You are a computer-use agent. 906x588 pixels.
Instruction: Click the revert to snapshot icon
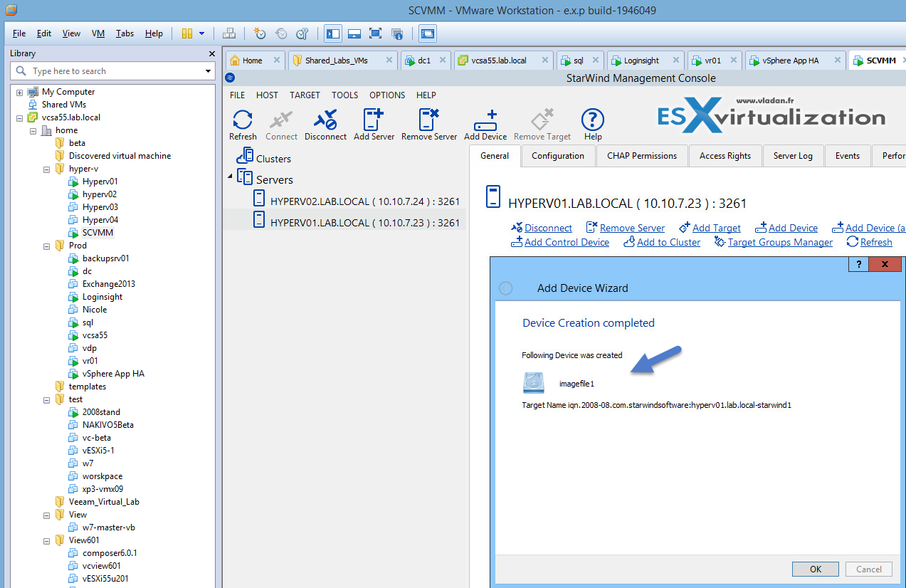281,33
